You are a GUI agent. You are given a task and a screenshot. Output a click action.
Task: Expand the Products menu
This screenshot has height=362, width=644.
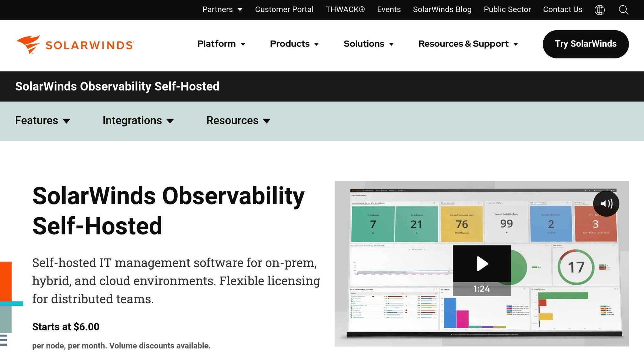click(294, 44)
